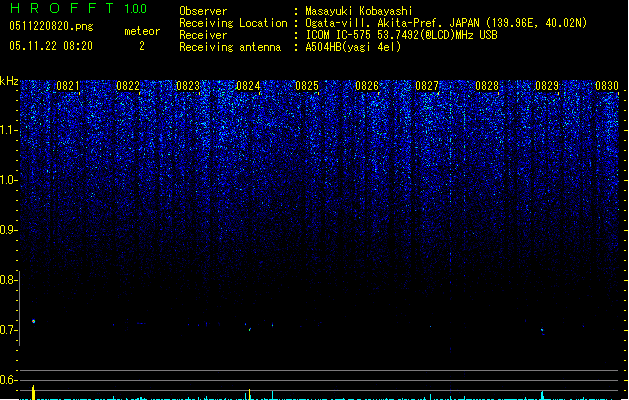This screenshot has width=629, height=400.
Task: Click the meteor label
Action: [142, 31]
